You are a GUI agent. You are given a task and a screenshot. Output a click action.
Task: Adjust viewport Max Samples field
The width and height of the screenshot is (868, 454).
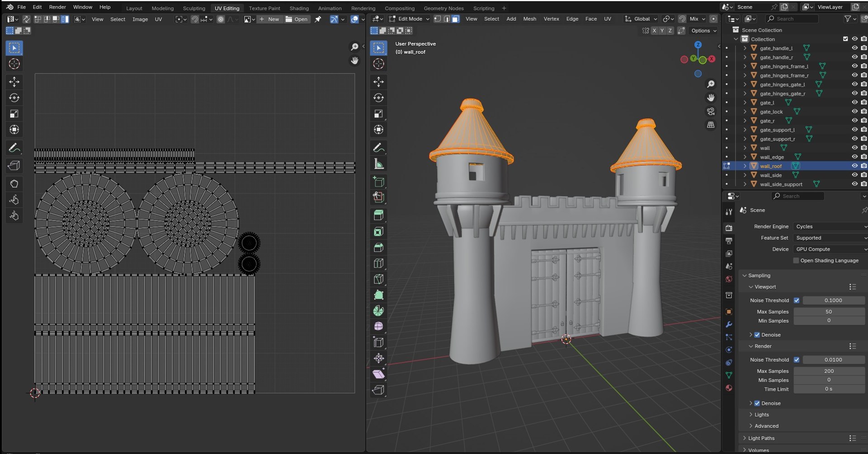point(829,312)
